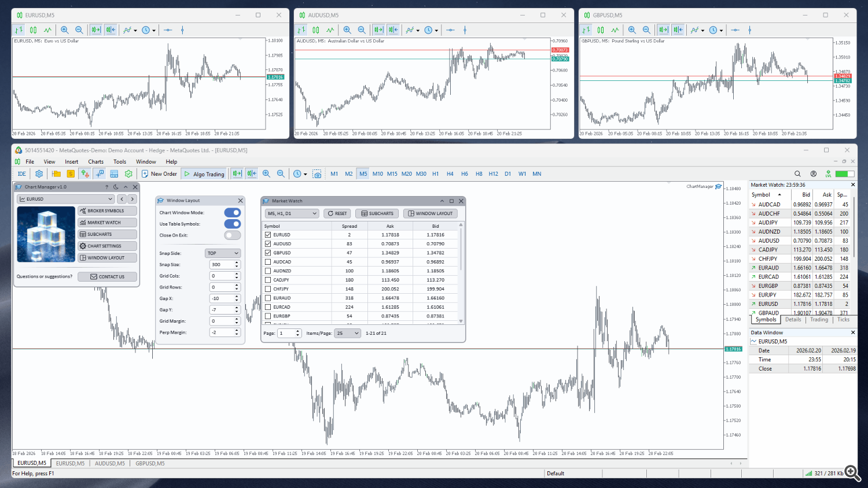Viewport: 868px width, 488px height.
Task: Click WINDOW LAYOUT button in Market Watch panel
Action: (431, 213)
